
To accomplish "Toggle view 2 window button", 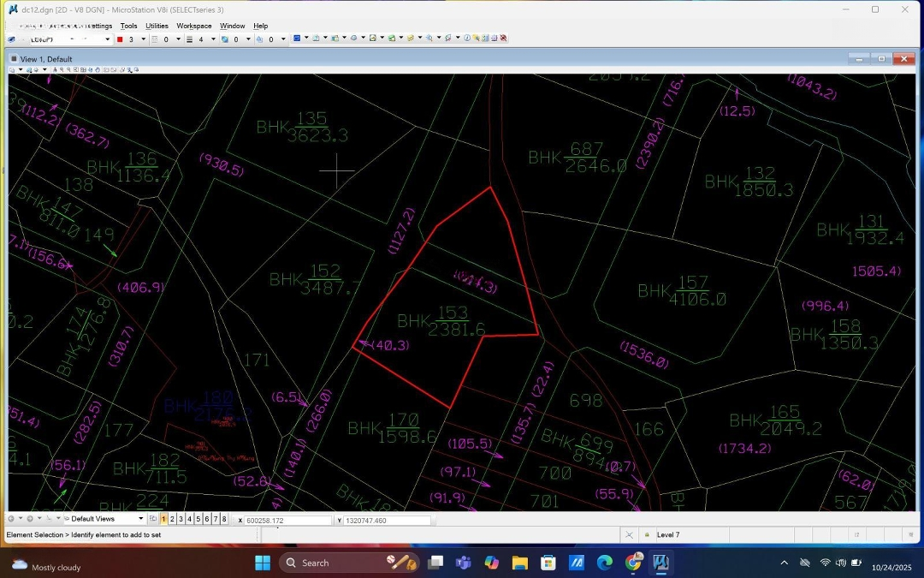I will pos(173,519).
